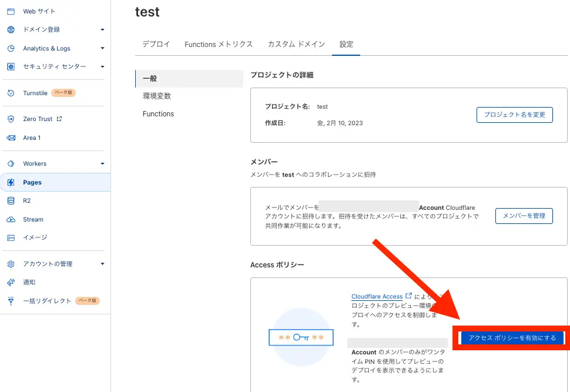Expand the セキュリティ センター dropdown arrow
Image resolution: width=570 pixels, height=392 pixels.
coord(102,66)
